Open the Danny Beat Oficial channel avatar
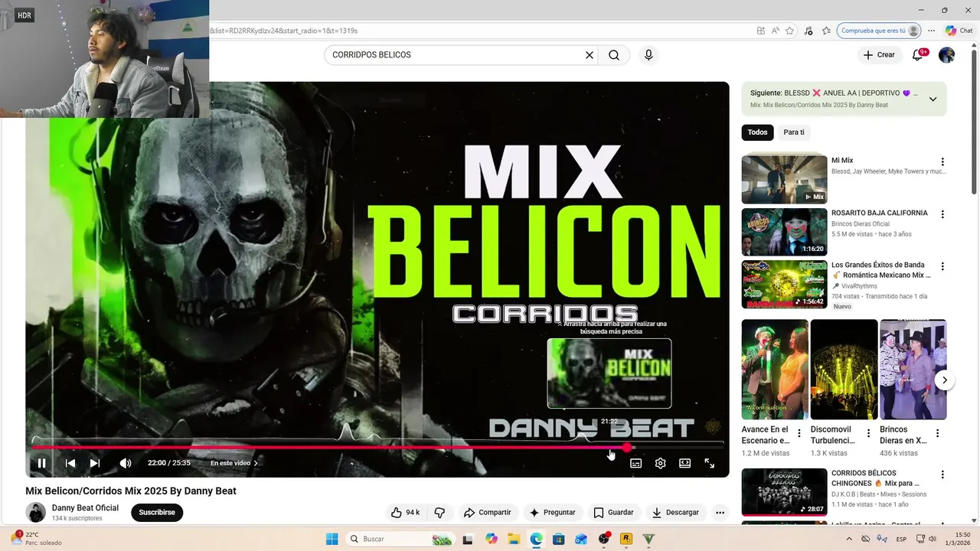The height and width of the screenshot is (551, 980). pos(36,512)
